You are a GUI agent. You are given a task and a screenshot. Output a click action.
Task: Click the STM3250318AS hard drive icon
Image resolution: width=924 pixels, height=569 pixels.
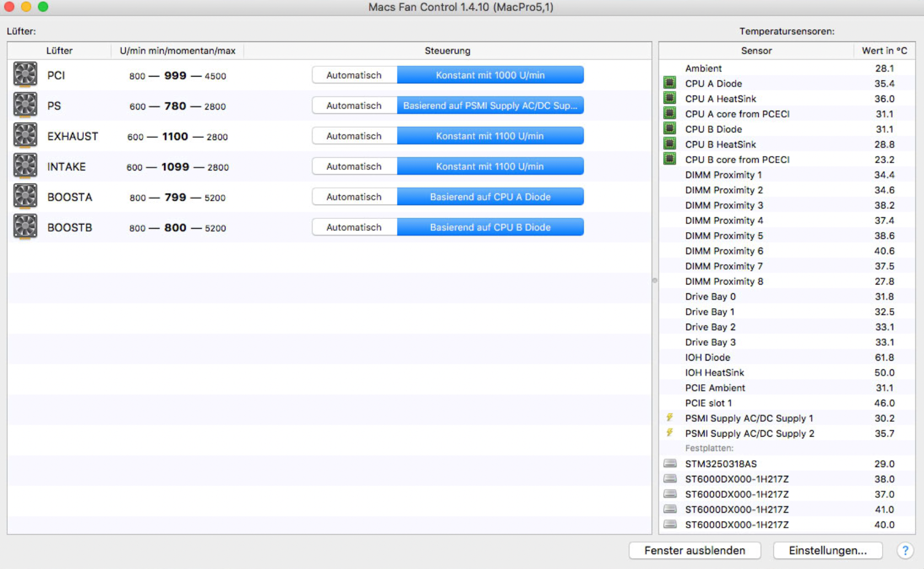[x=670, y=463]
